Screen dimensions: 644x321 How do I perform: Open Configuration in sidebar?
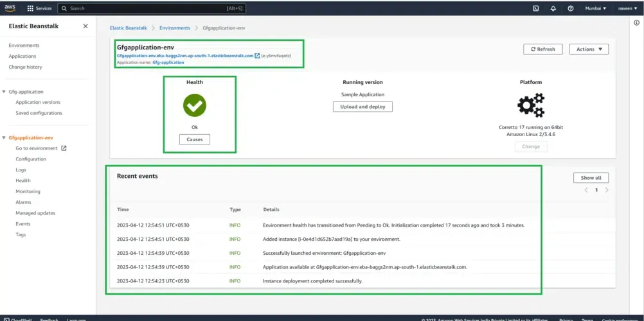[31, 159]
